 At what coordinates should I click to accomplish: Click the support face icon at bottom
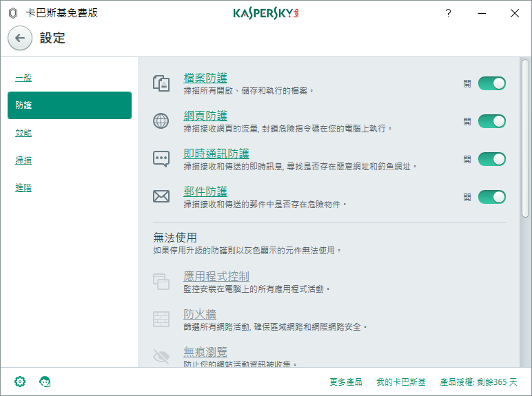pyautogui.click(x=45, y=382)
